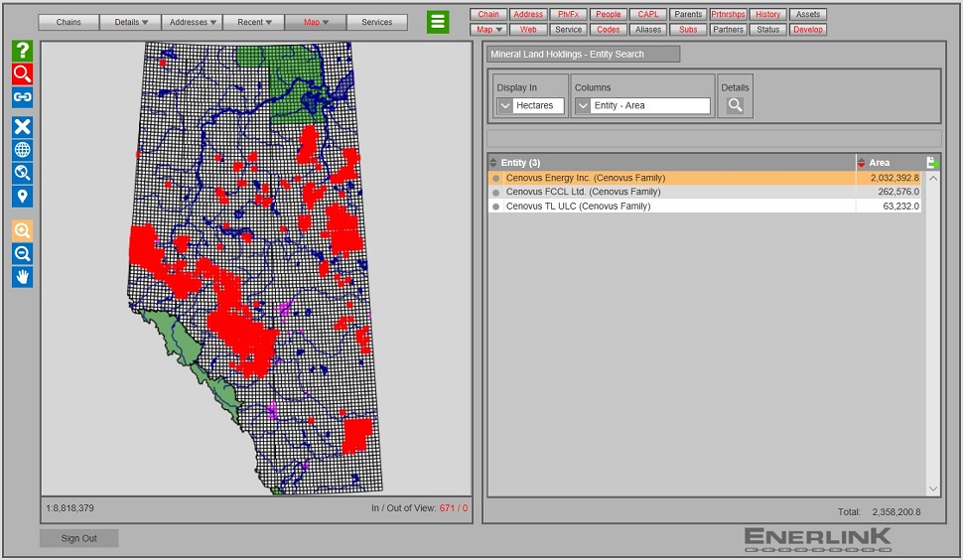963x560 pixels.
Task: Open the History tab
Action: 767,14
